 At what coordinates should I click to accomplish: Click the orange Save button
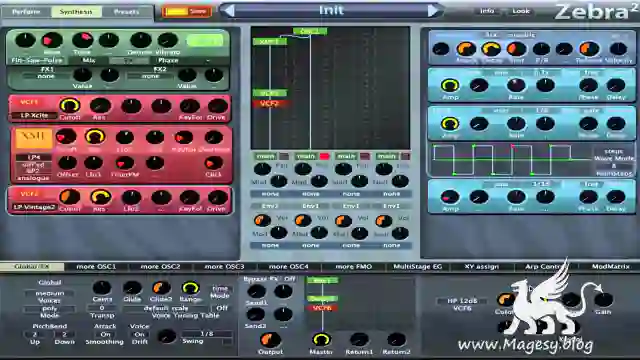coord(187,11)
